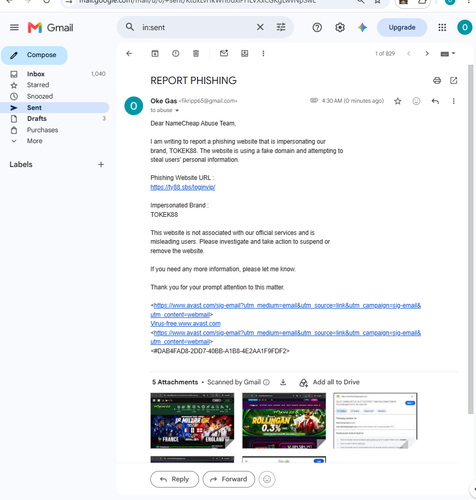
Task: Click the Forward button
Action: tap(229, 479)
